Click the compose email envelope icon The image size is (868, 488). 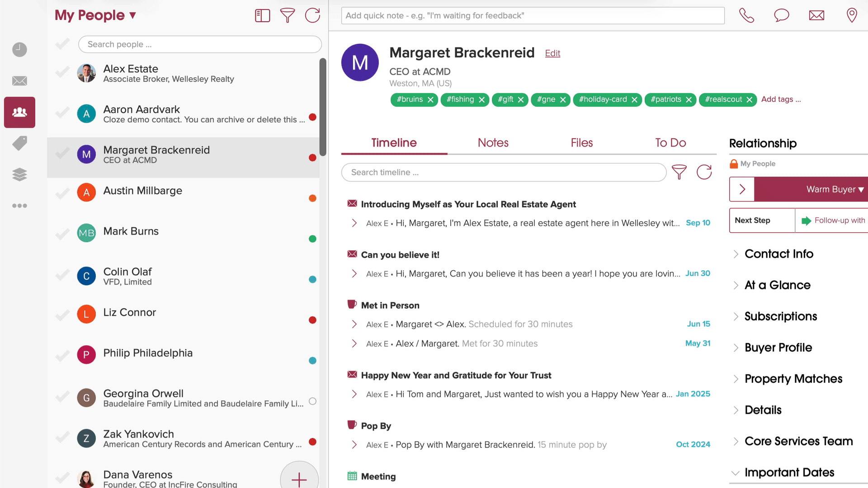coord(816,15)
